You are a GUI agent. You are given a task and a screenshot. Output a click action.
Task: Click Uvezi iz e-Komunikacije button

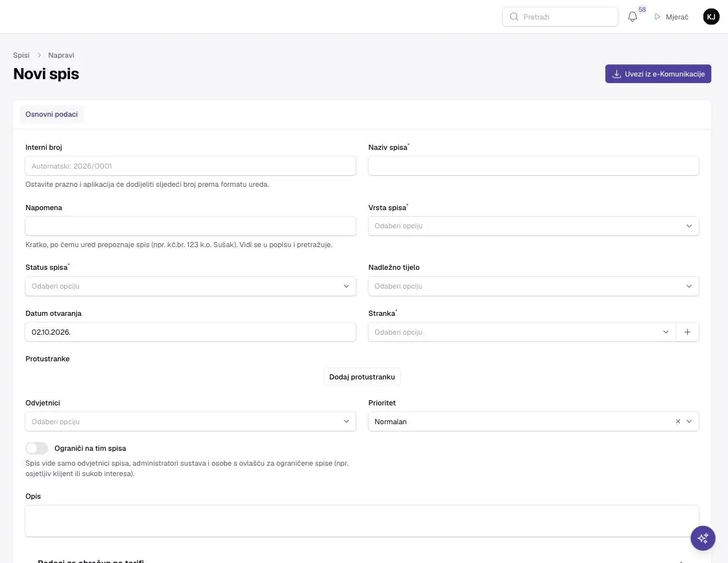[658, 74]
